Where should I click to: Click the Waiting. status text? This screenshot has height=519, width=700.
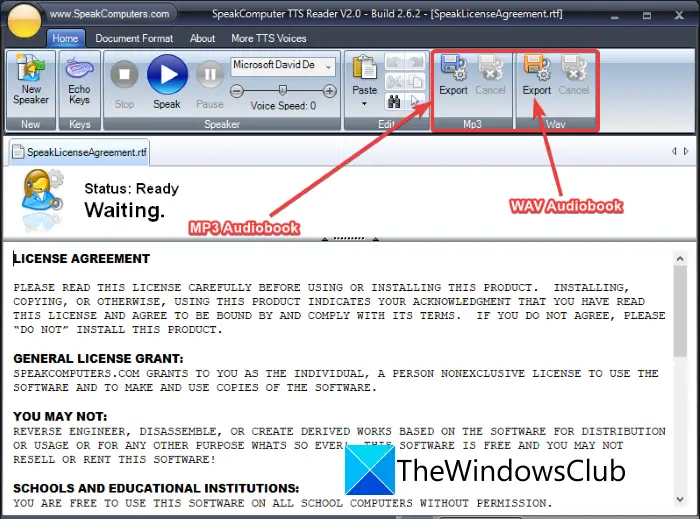125,210
